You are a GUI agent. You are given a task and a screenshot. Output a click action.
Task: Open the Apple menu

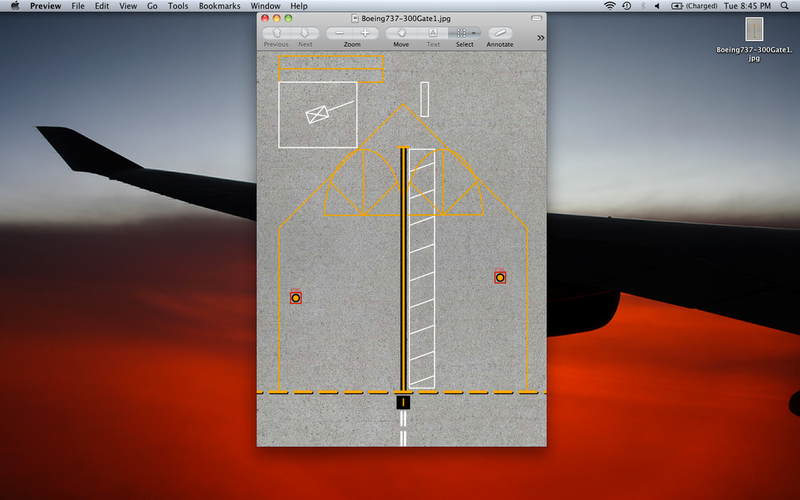tap(15, 6)
